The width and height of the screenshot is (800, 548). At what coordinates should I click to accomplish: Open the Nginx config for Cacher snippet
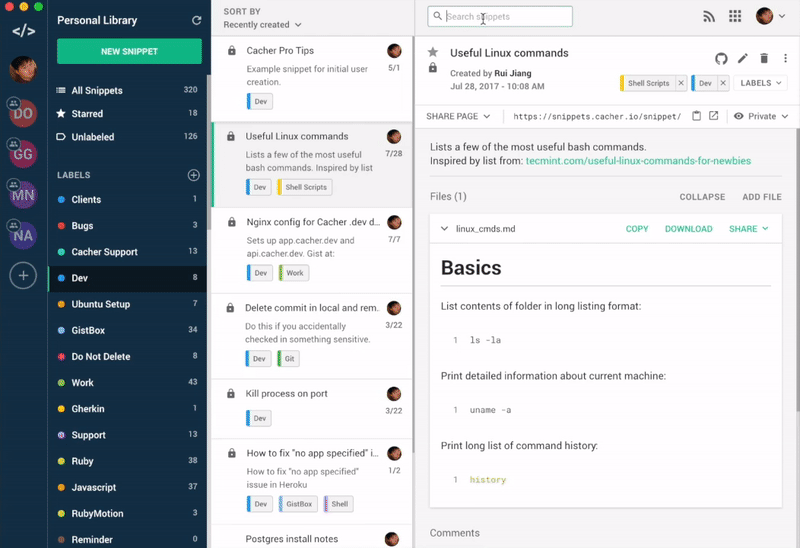coord(312,250)
